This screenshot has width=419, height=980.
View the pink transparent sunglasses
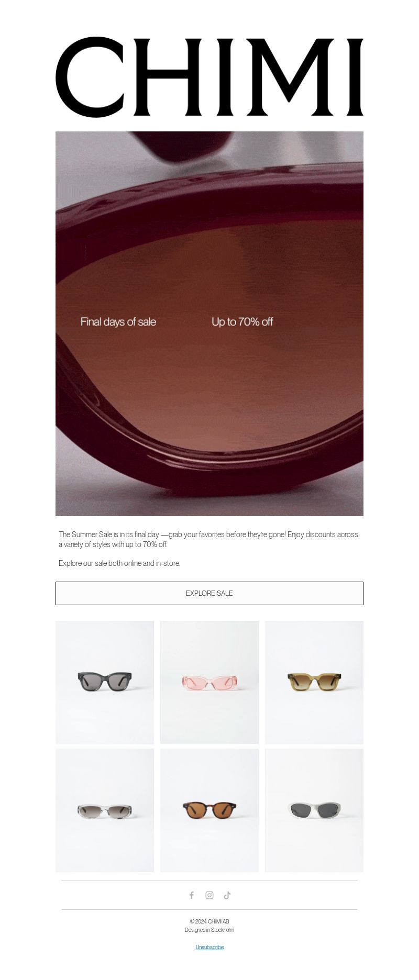coord(210,683)
